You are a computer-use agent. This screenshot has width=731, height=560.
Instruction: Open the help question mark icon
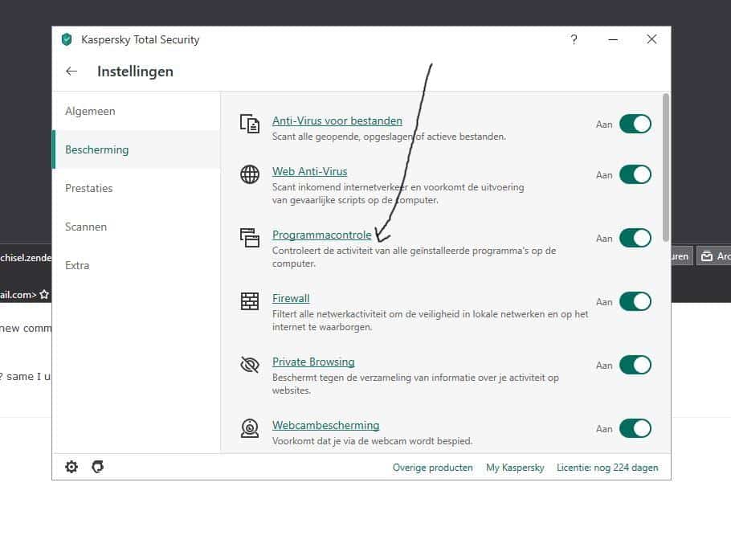(574, 39)
